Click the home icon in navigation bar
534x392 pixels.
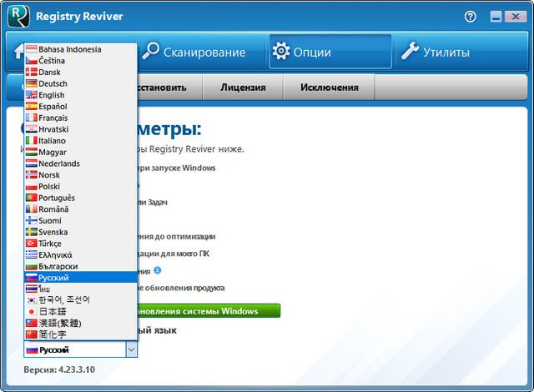point(17,52)
